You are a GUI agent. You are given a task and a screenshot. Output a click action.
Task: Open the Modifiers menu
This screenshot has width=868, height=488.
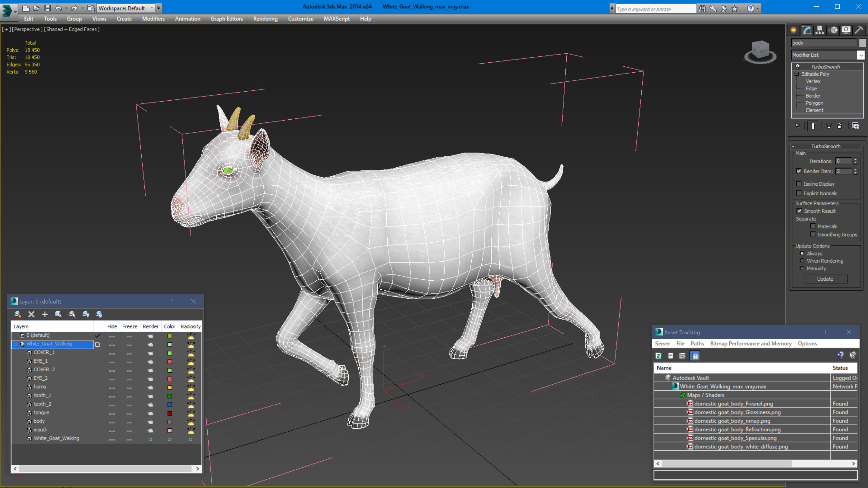(153, 18)
